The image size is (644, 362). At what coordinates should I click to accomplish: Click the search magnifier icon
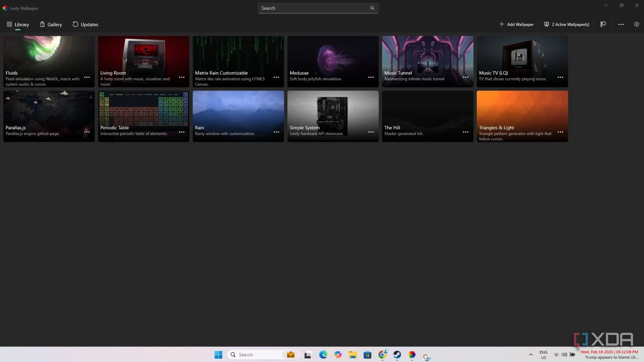coord(372,8)
